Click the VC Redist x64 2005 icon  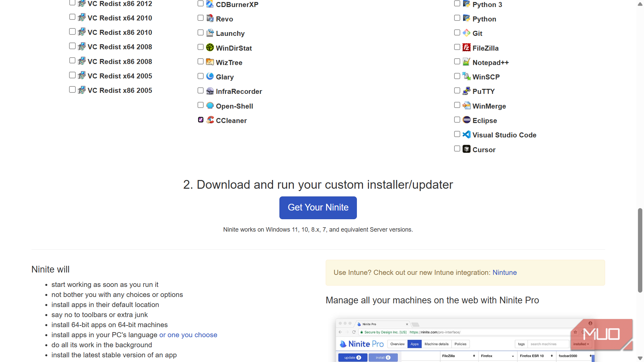click(x=82, y=75)
